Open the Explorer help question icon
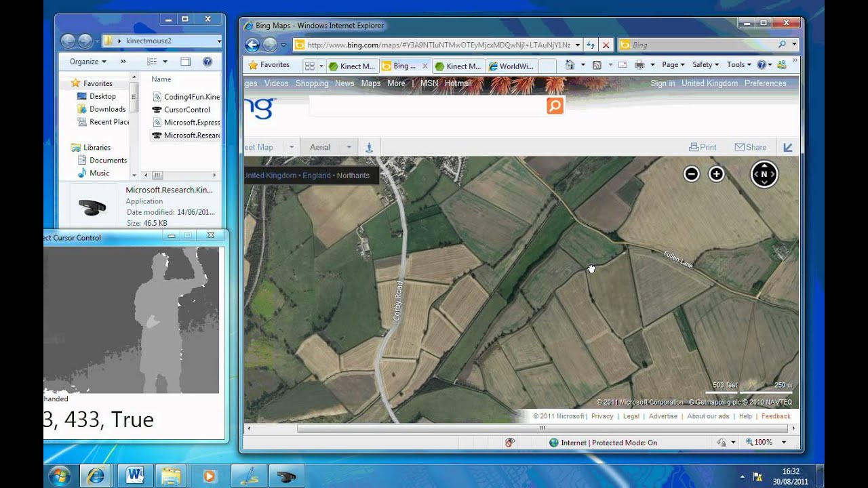The height and width of the screenshot is (488, 868). 208,62
